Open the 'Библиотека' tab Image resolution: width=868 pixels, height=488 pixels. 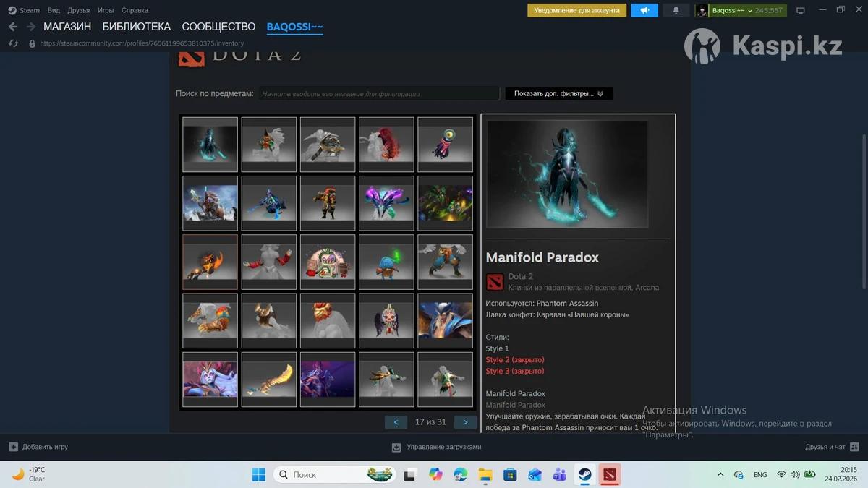coord(136,27)
